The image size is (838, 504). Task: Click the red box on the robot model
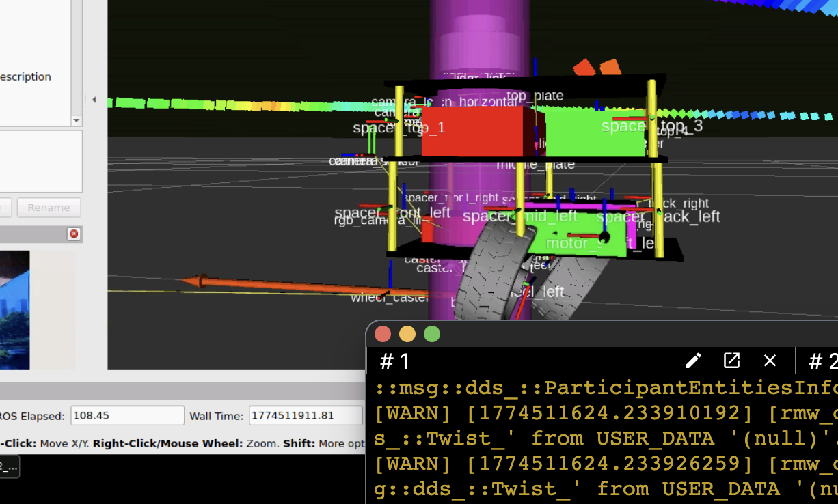(472, 131)
